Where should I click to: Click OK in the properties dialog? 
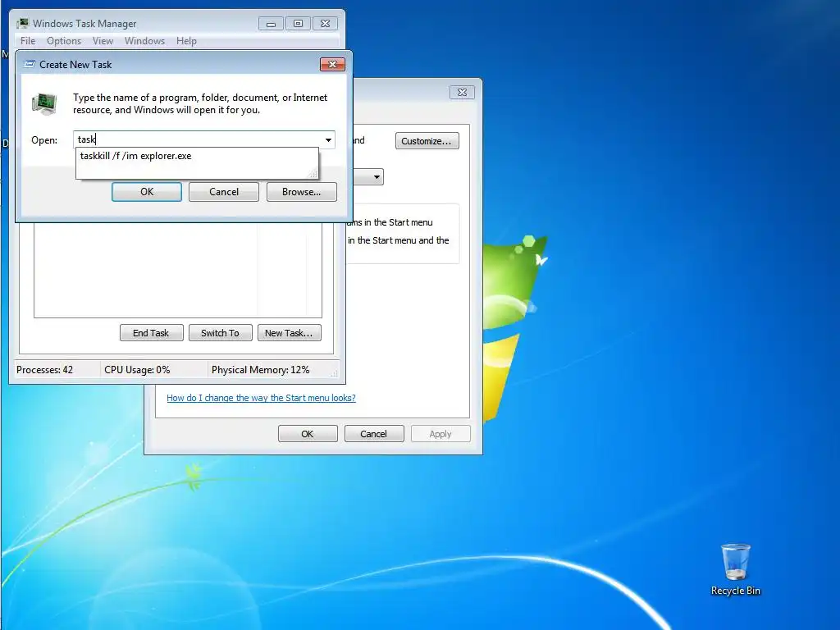308,434
